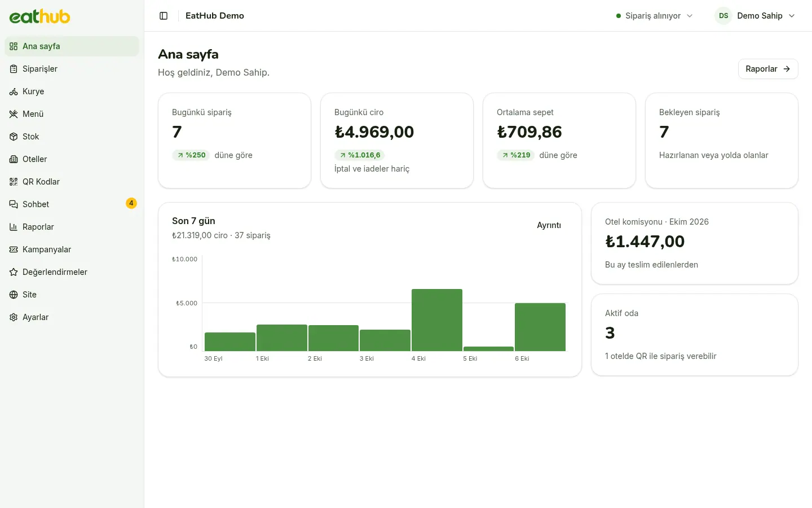Click the Sohbet unread badge 4
812x508 pixels.
(131, 203)
